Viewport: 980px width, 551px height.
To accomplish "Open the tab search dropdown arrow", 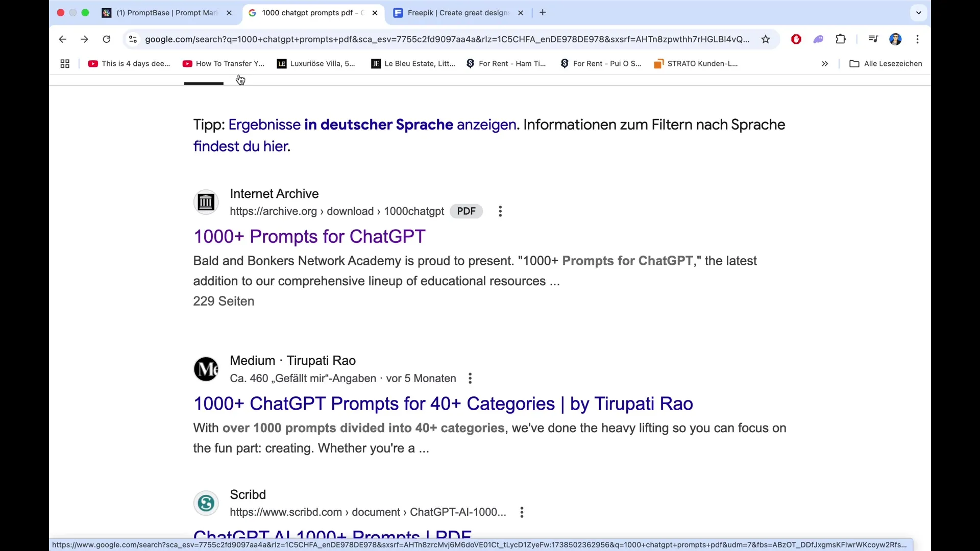I will click(919, 13).
